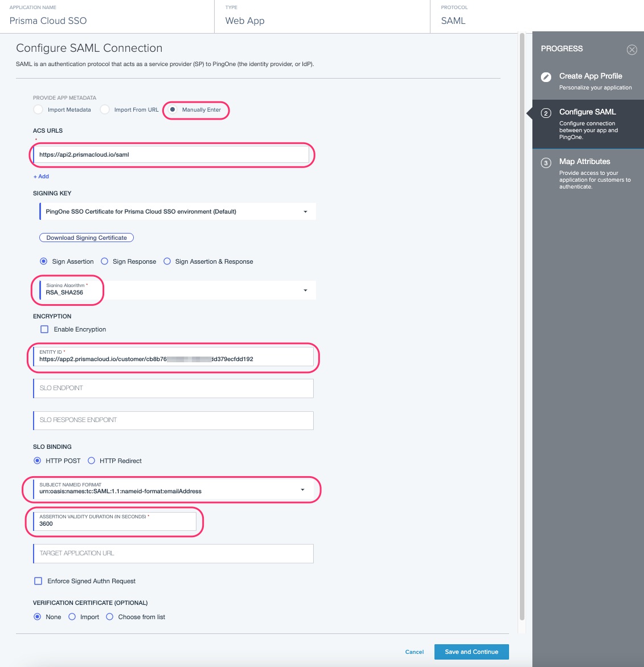Open the Subject NameID Format dropdown

pos(173,489)
